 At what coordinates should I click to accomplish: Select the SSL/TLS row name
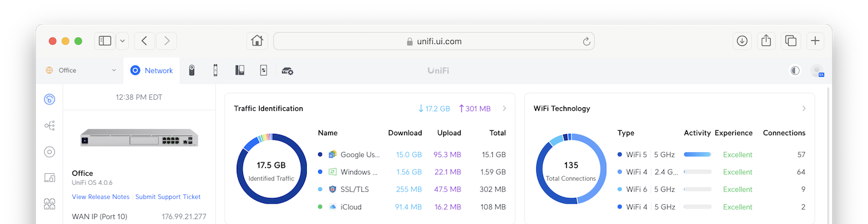click(354, 189)
